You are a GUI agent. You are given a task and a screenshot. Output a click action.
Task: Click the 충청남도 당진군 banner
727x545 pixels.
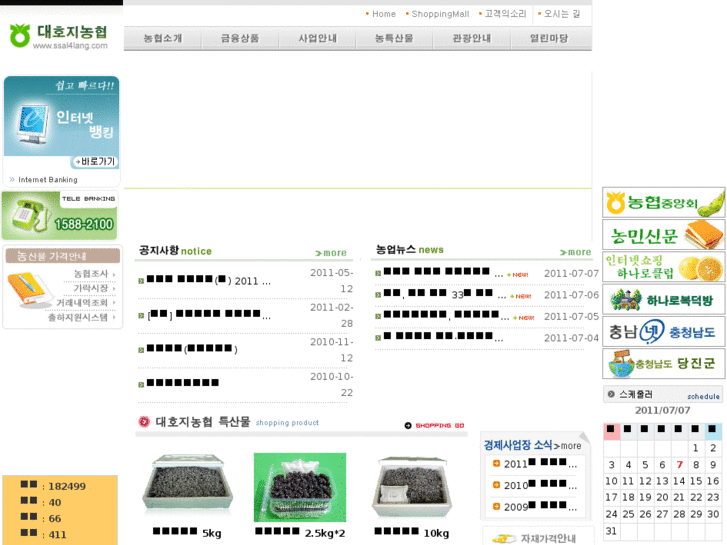pos(663,364)
